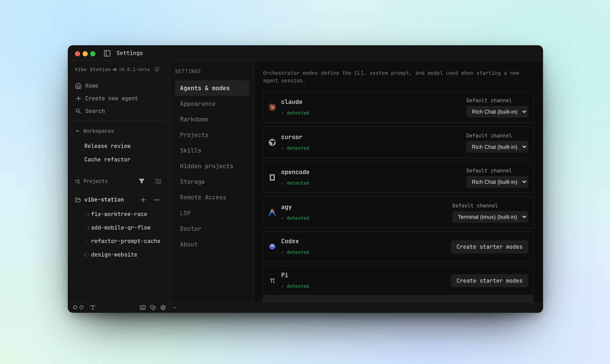Create starter modes for Pi
Image resolution: width=610 pixels, height=364 pixels.
pyautogui.click(x=489, y=281)
